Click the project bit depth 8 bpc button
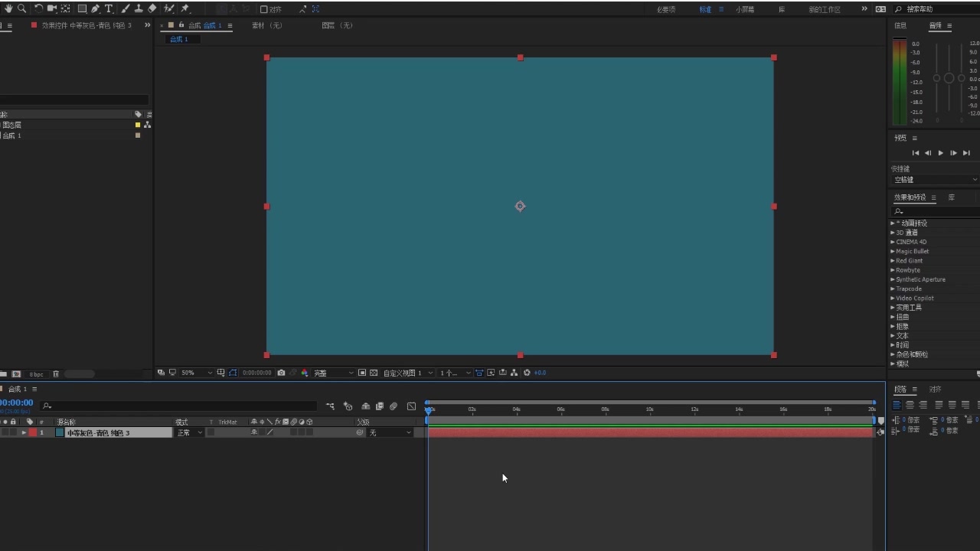Viewport: 980px width, 551px height. click(37, 374)
